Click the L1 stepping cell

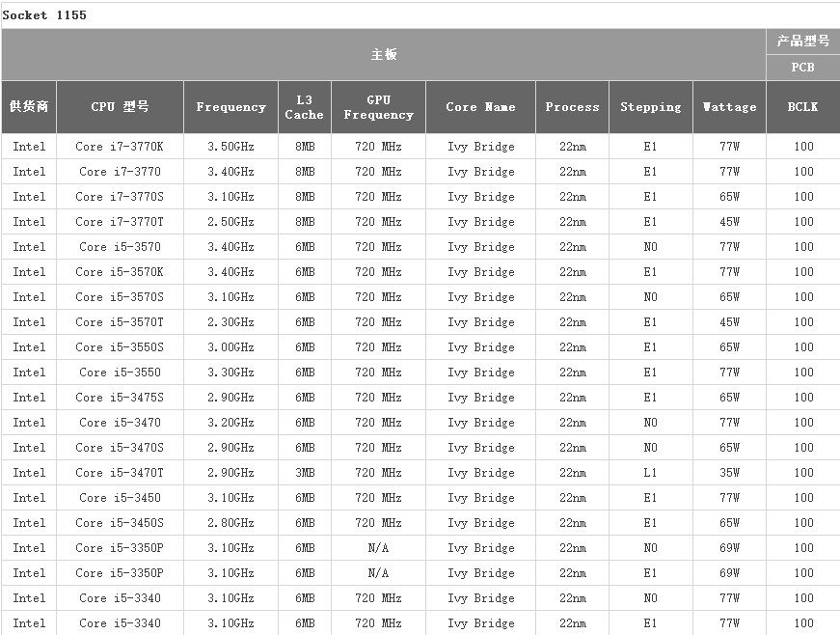click(650, 472)
